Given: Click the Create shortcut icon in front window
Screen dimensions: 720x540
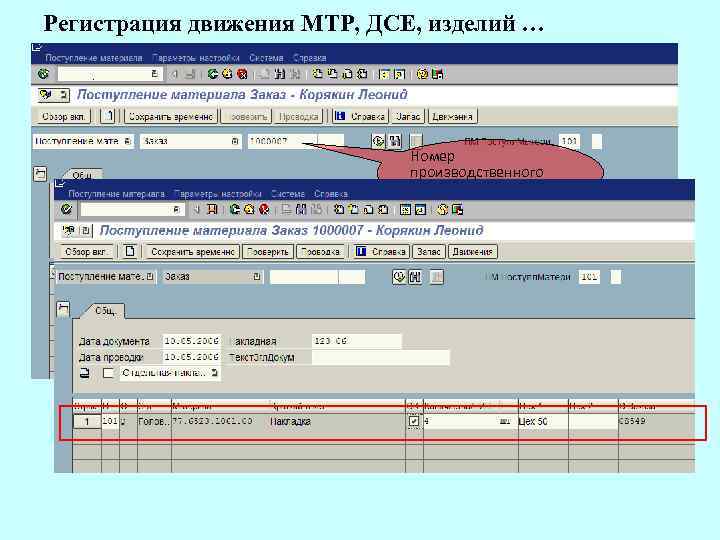Looking at the screenshot, I should [x=420, y=210].
